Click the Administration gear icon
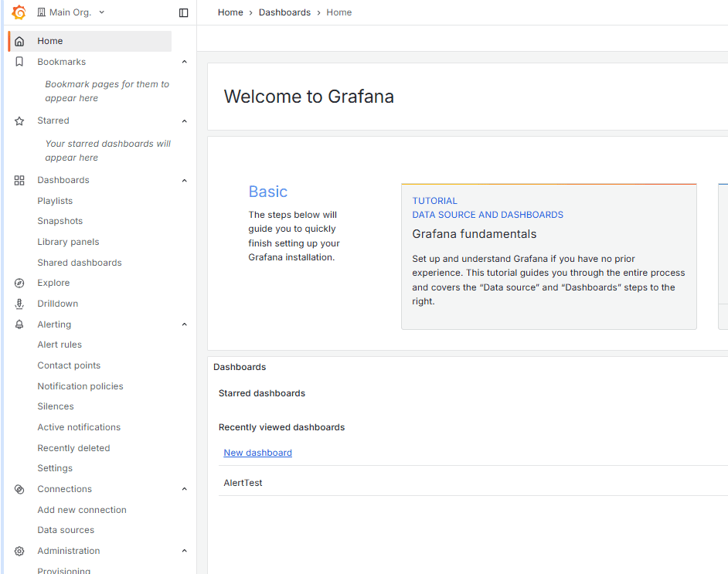 pos(19,551)
